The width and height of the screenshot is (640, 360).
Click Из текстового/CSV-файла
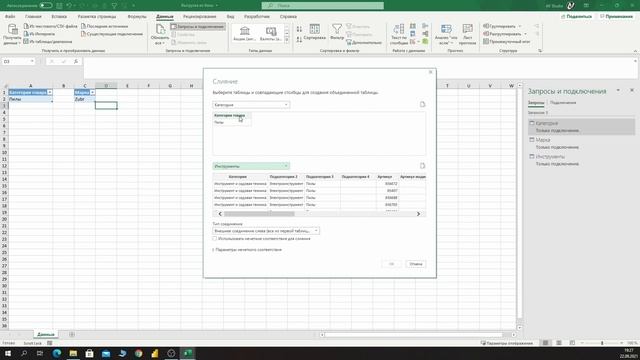[50, 26]
